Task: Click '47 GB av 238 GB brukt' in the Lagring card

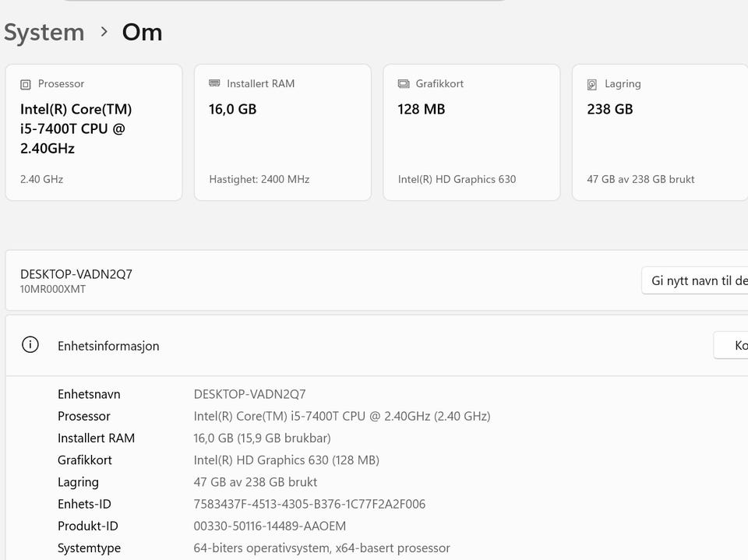Action: [640, 179]
